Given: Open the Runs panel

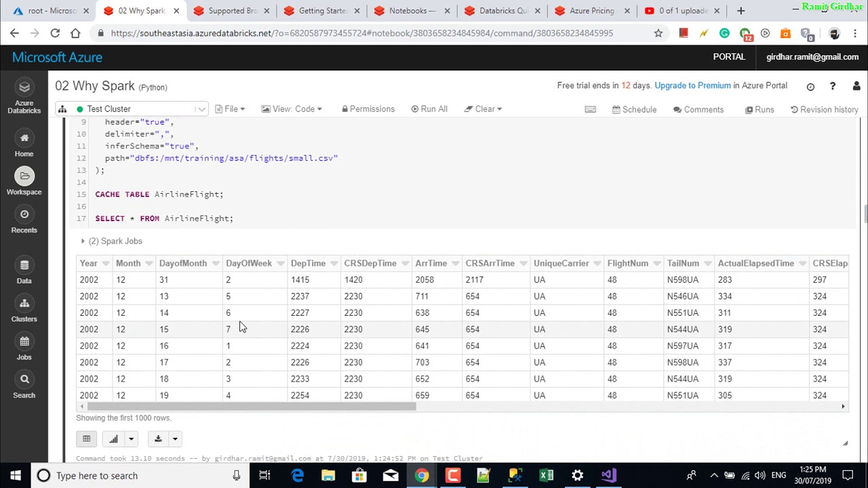Looking at the screenshot, I should [x=759, y=109].
